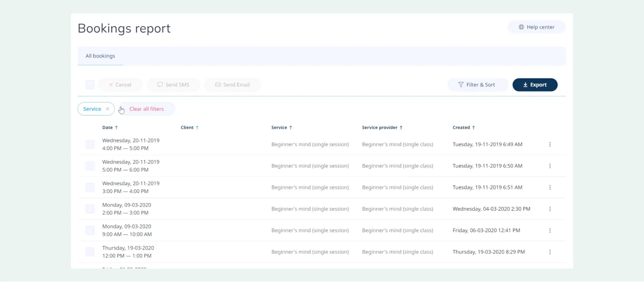Image resolution: width=644 pixels, height=282 pixels.
Task: Remove the Service filter chip via X
Action: [107, 109]
